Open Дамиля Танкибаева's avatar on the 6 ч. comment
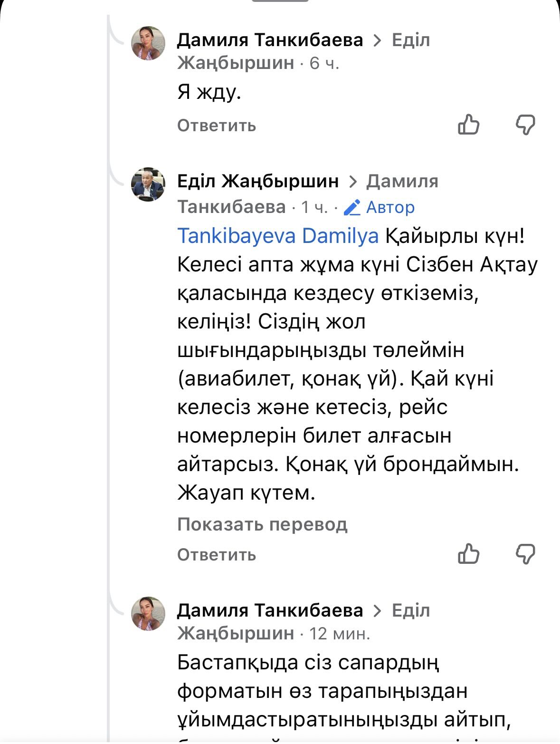The height and width of the screenshot is (744, 560). (148, 43)
